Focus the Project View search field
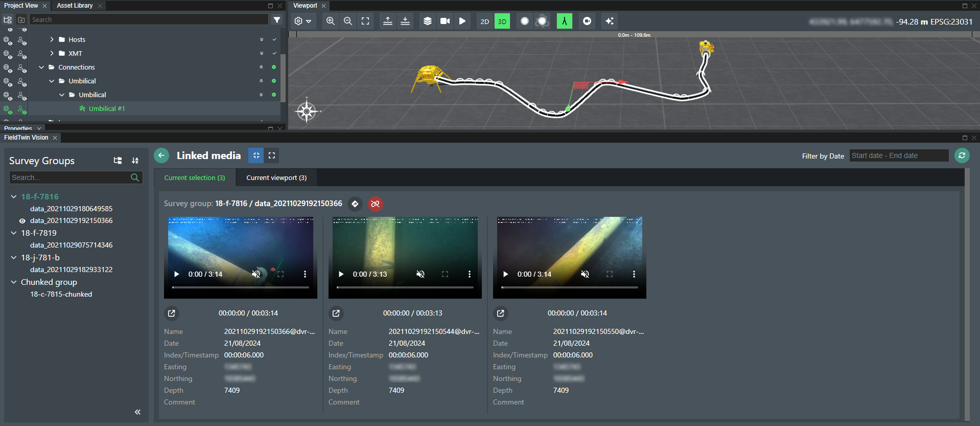This screenshot has width=980, height=426. tap(149, 19)
